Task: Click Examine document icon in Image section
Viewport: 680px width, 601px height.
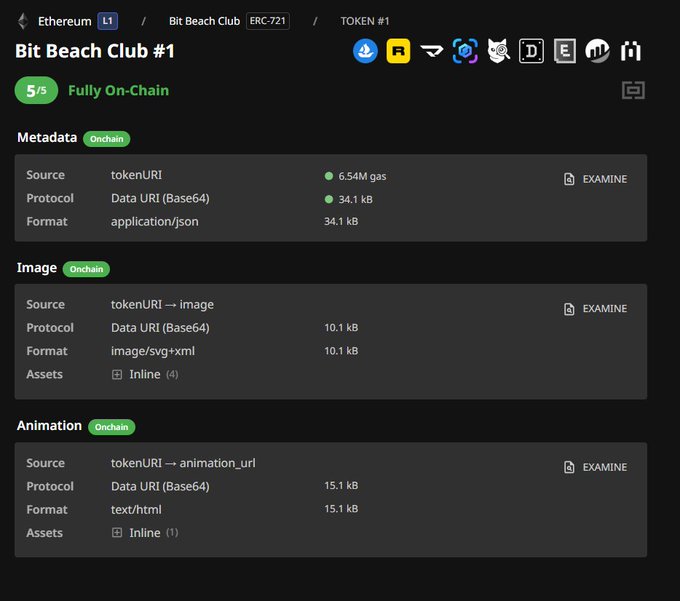Action: tap(569, 309)
